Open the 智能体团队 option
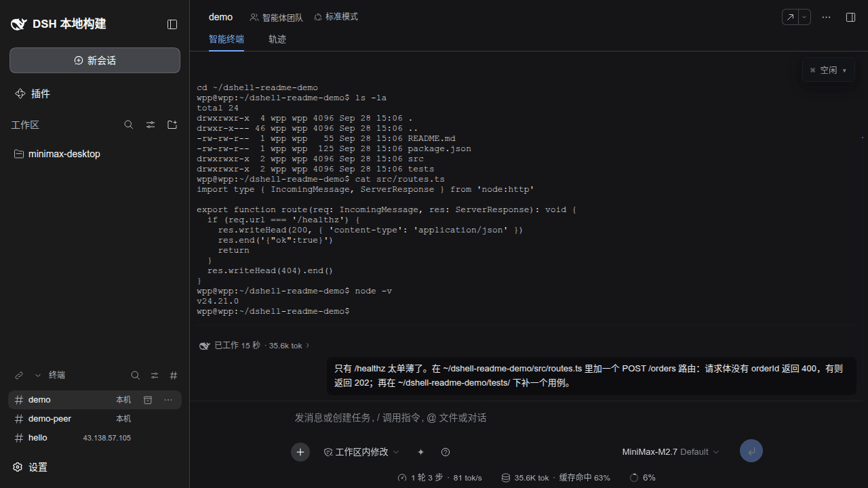868x488 pixels. click(x=277, y=18)
